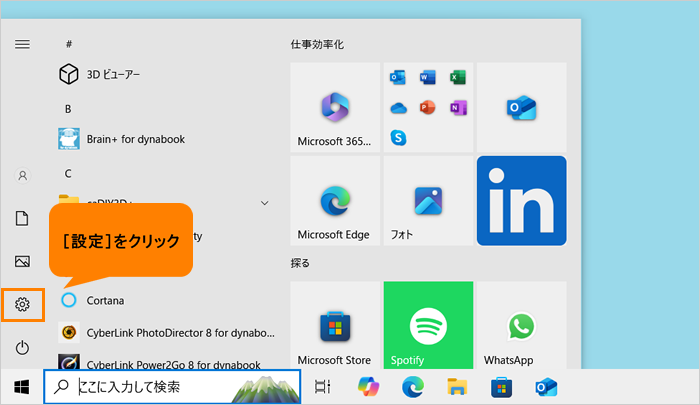Viewport: 700px width, 405px height.
Task: Open the Microsoft Store tile
Action: [x=335, y=325]
